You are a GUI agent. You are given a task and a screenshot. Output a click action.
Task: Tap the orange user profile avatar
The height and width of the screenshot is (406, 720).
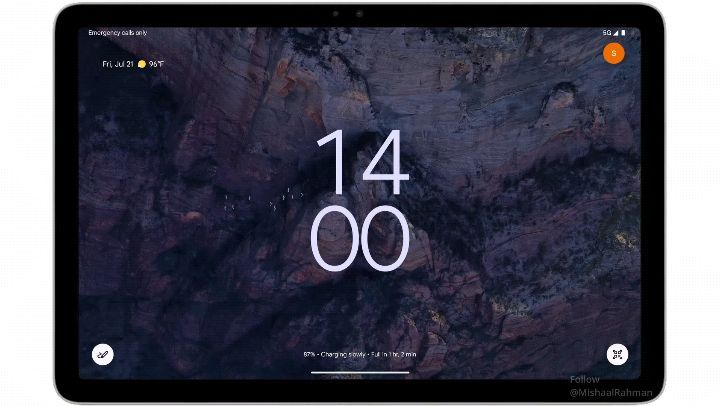click(x=614, y=53)
